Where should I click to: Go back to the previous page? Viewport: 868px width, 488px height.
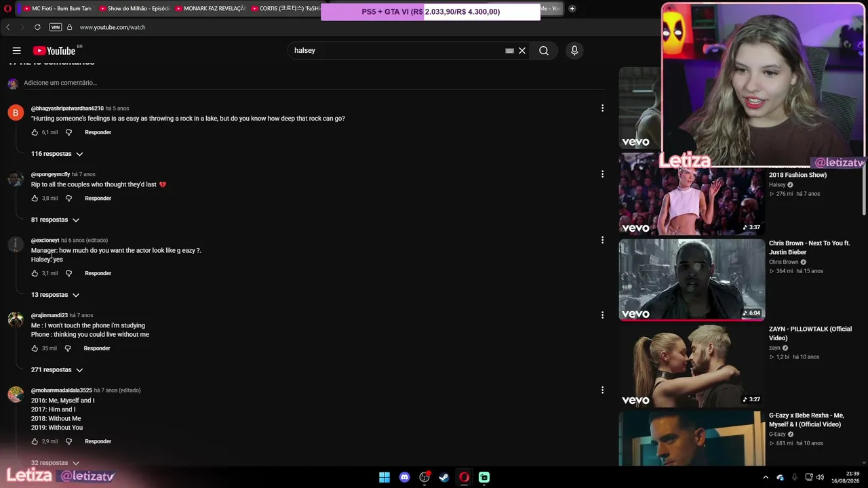pyautogui.click(x=8, y=27)
